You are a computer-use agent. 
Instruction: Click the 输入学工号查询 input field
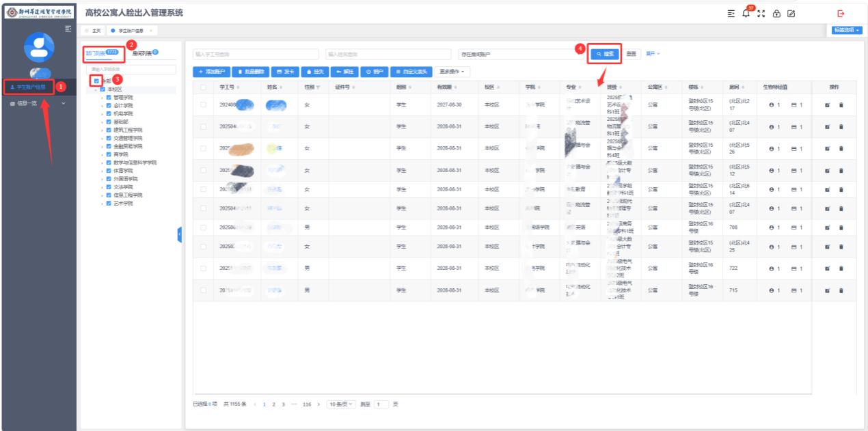click(x=256, y=54)
